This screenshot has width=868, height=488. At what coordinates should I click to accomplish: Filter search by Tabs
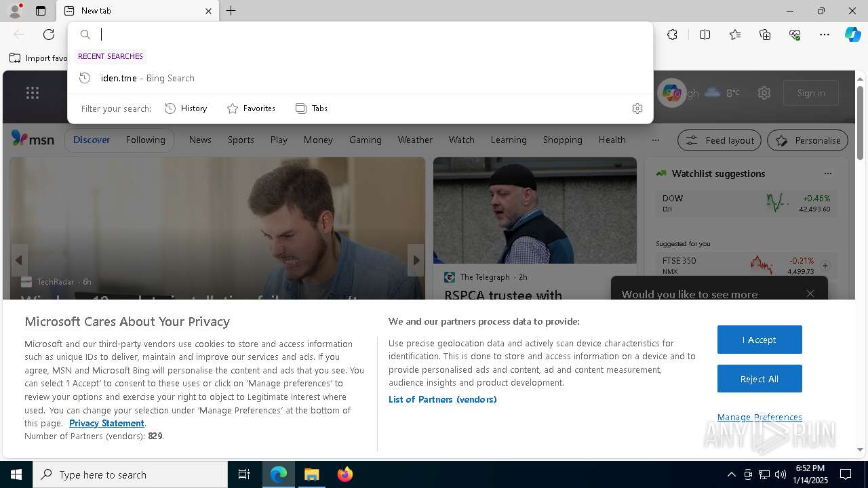click(312, 108)
